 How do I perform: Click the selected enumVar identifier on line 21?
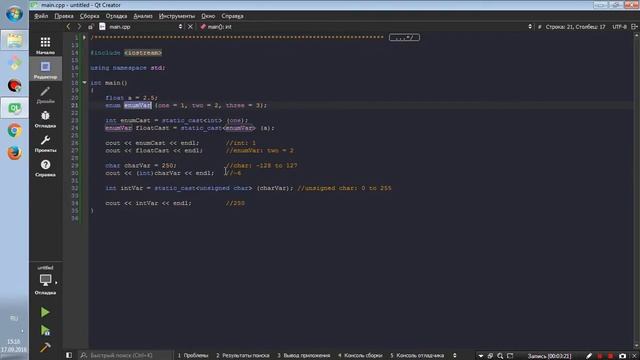coord(138,105)
